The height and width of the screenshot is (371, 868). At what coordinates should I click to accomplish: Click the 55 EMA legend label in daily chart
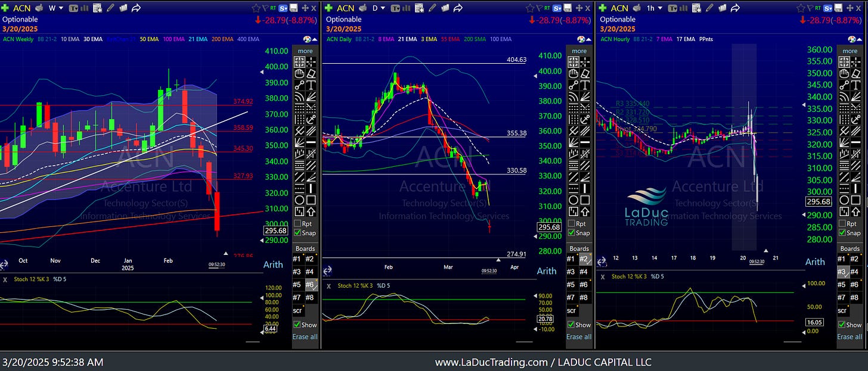coord(450,39)
